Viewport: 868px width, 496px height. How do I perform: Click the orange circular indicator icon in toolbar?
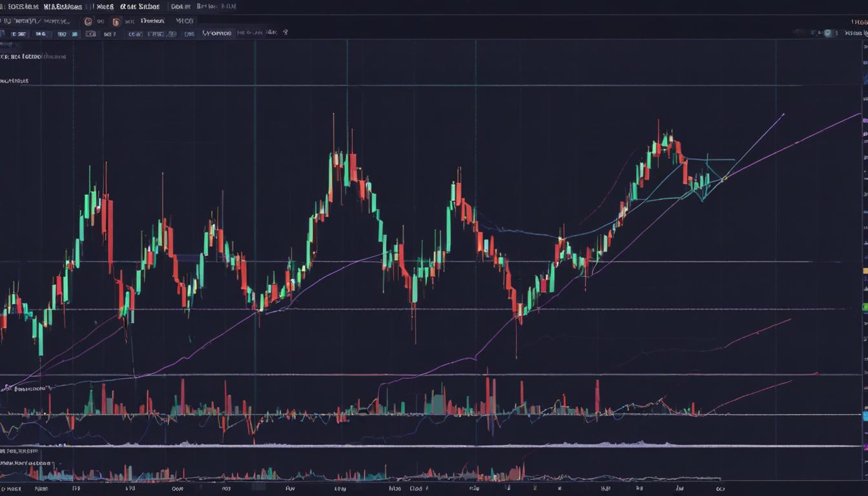click(88, 20)
